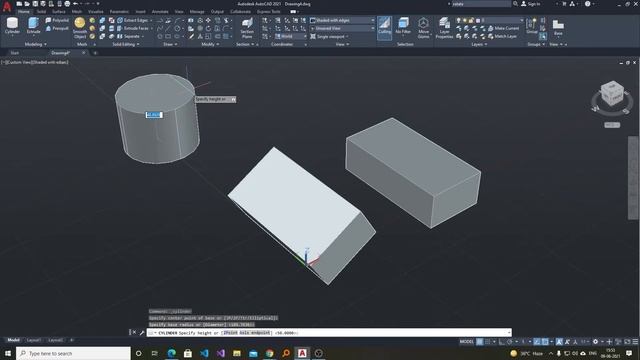Click the search magnifier icon in title bar
The width and height of the screenshot is (640, 360).
[x=515, y=4]
